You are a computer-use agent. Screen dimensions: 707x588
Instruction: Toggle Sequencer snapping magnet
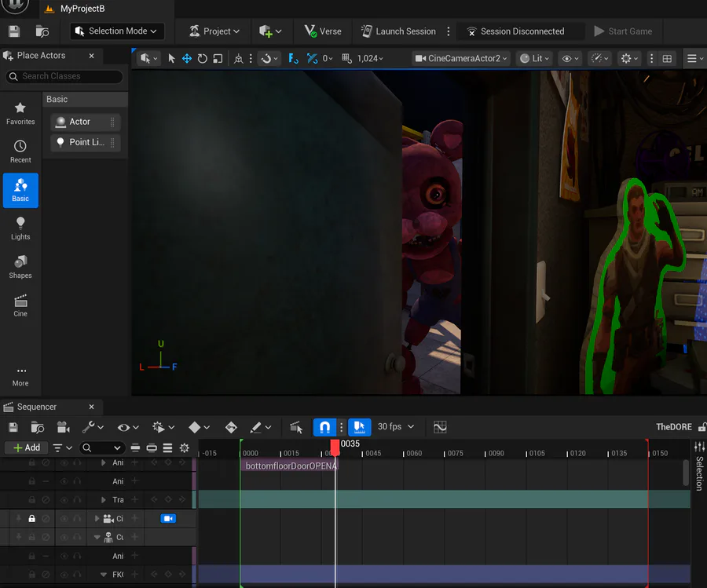pos(324,427)
